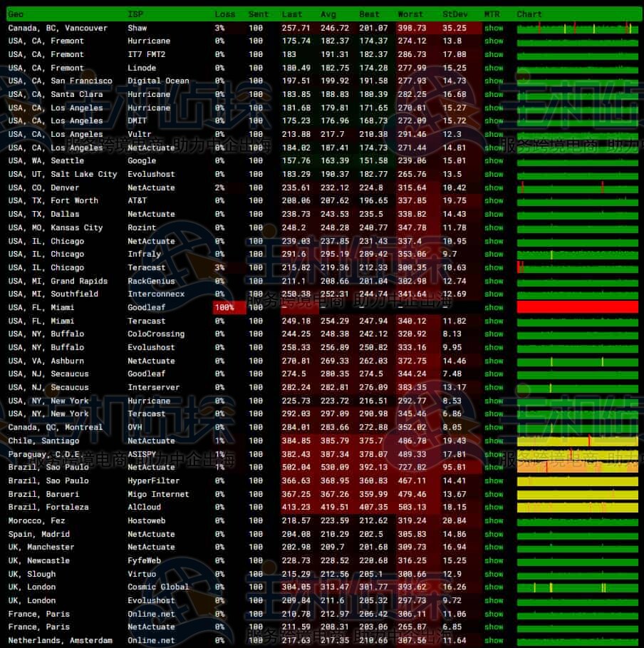This screenshot has width=644, height=648.
Task: Click 'UK, Manchester' geo cell
Action: (41, 547)
